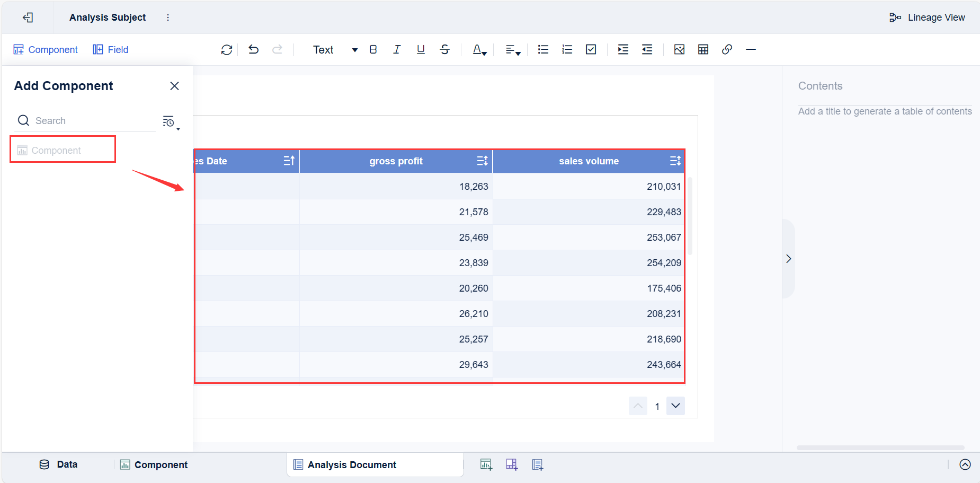The width and height of the screenshot is (980, 483).
Task: Open the Lineage View
Action: coord(928,17)
